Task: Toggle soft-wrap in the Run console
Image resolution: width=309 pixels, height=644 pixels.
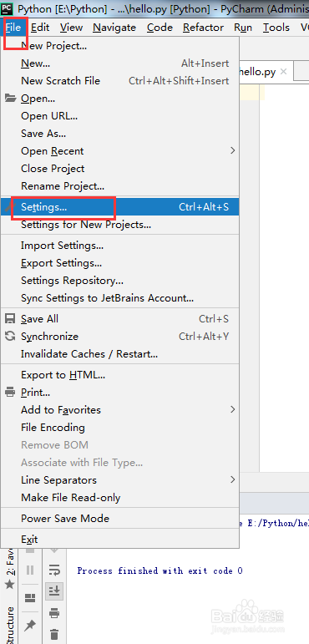Action: pos(54,570)
